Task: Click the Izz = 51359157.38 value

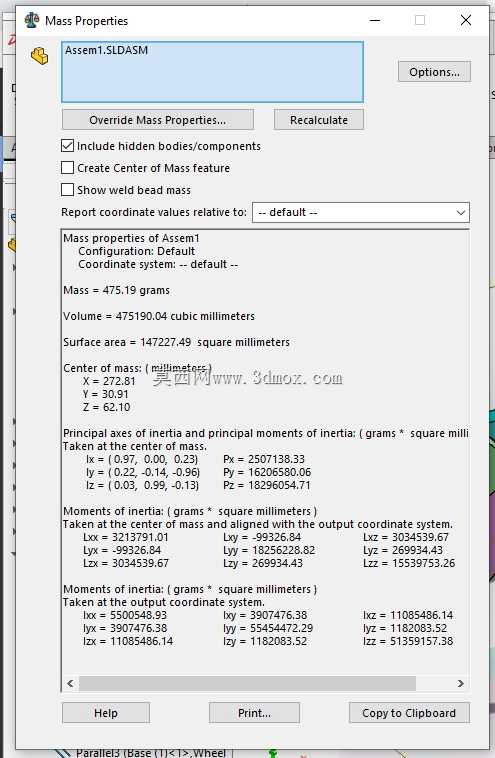Action: tap(408, 641)
